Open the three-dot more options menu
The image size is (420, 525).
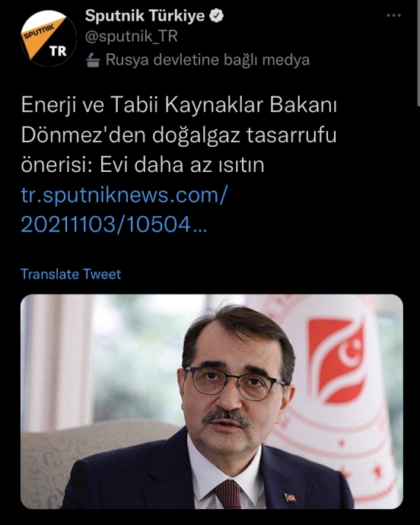pyautogui.click(x=393, y=15)
